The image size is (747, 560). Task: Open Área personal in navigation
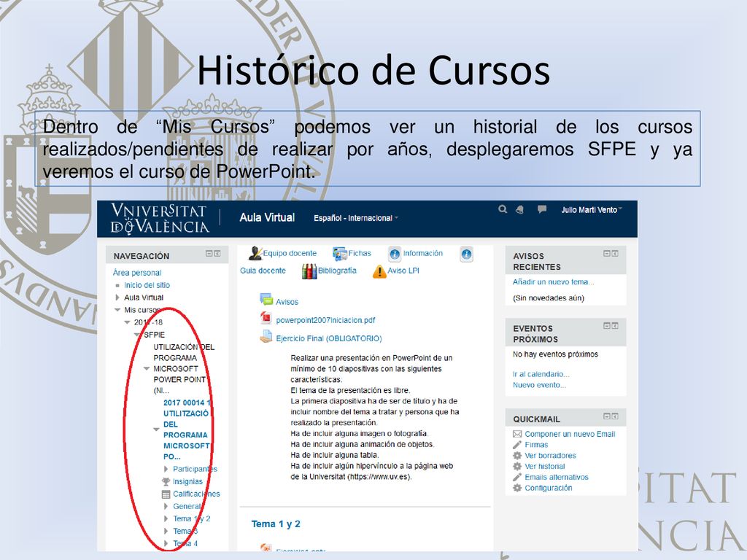(x=137, y=273)
